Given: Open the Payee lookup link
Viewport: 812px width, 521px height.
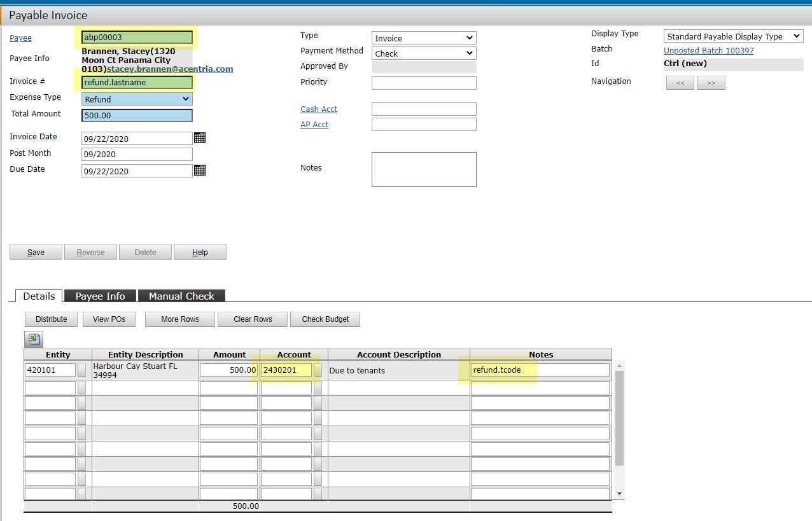Looking at the screenshot, I should click(x=20, y=38).
